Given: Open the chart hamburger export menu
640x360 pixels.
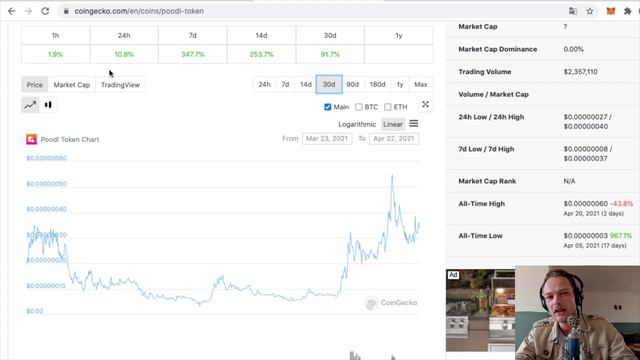Looking at the screenshot, I should coord(414,123).
